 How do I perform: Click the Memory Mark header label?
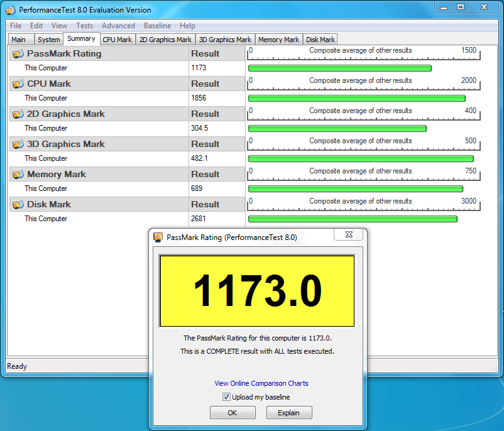tap(57, 175)
